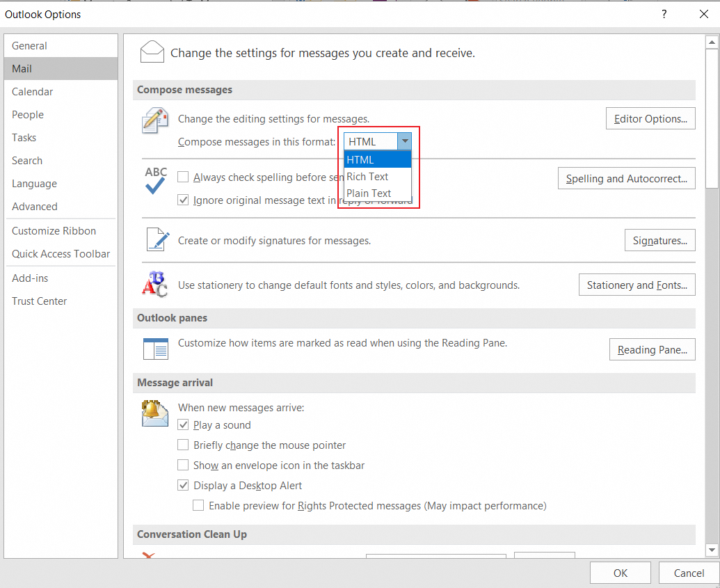
Task: Enable Show an envelope icon in taskbar
Action: (183, 465)
